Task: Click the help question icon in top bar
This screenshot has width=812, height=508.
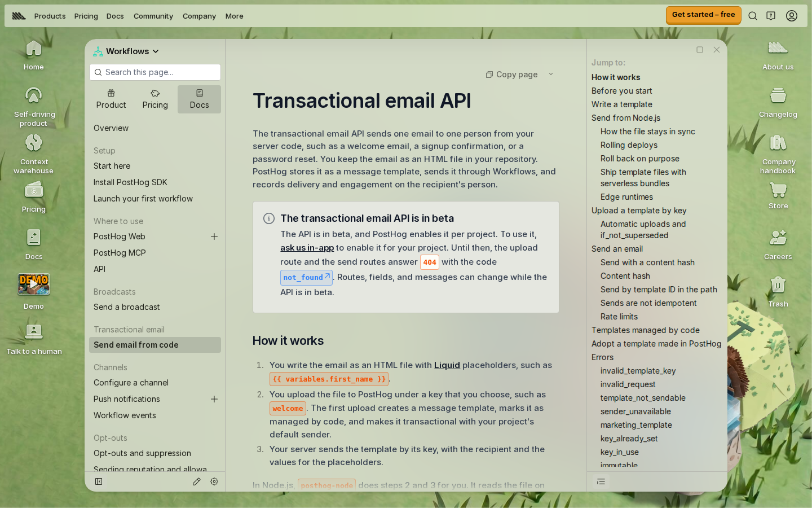Action: (771, 16)
